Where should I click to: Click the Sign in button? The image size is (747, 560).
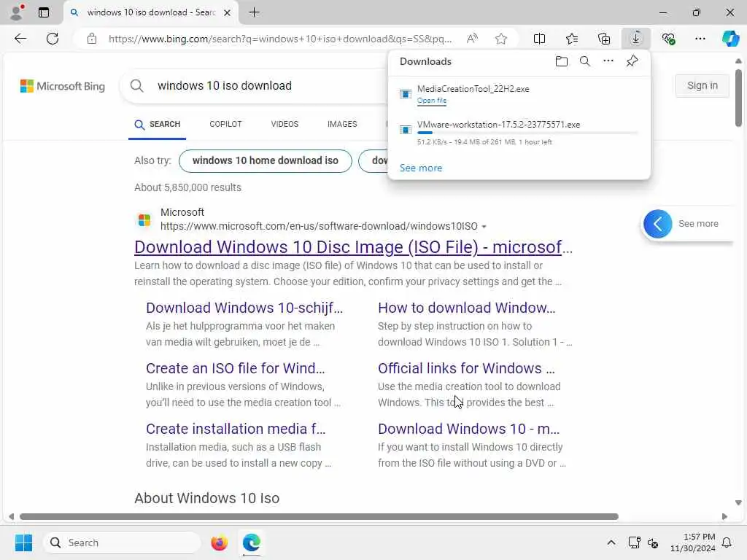coord(703,86)
